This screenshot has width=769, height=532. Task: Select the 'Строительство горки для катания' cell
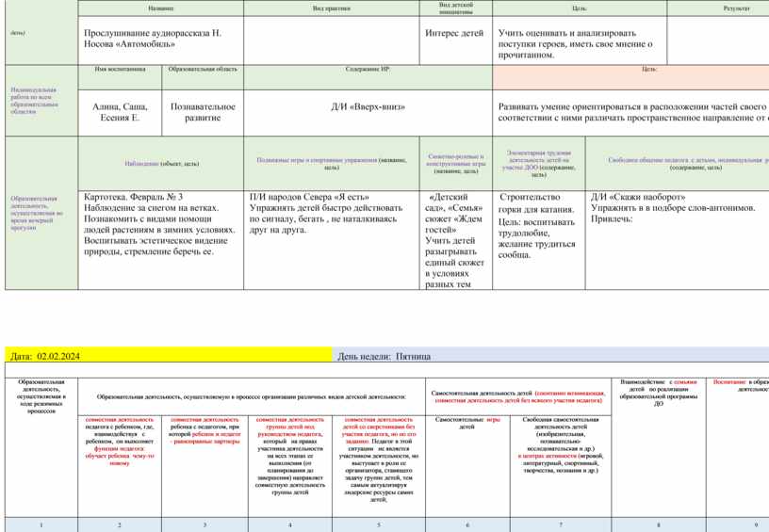click(538, 239)
